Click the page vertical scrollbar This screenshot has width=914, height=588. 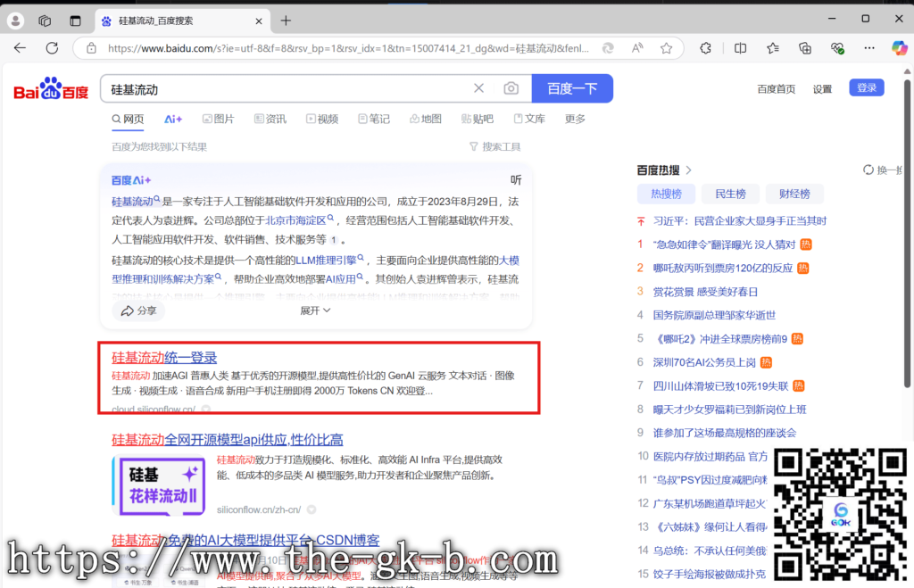(907, 233)
